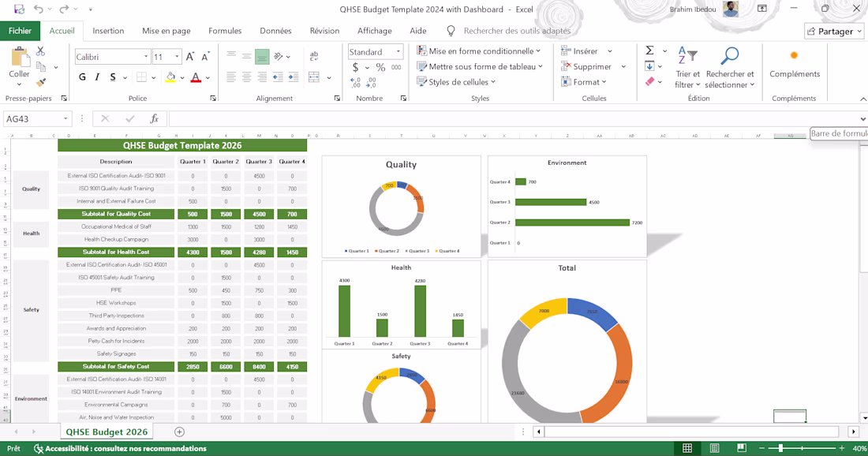This screenshot has height=456, width=868.
Task: Increase indent icon
Action: click(x=294, y=77)
